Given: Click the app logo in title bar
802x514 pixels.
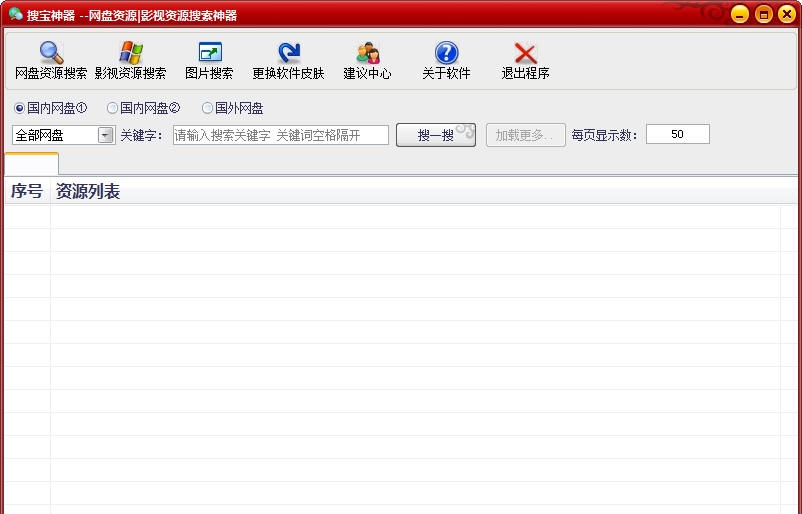Looking at the screenshot, I should coord(15,14).
